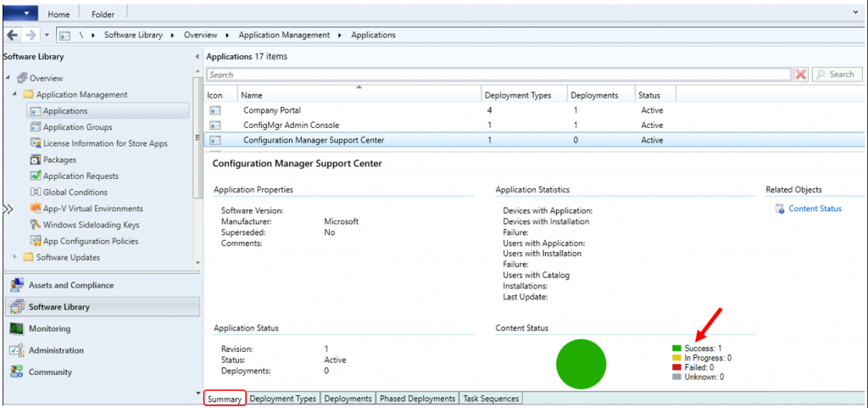Open workspace options dropdown arrow at pane bottom
This screenshot has width=868, height=408.
(198, 393)
